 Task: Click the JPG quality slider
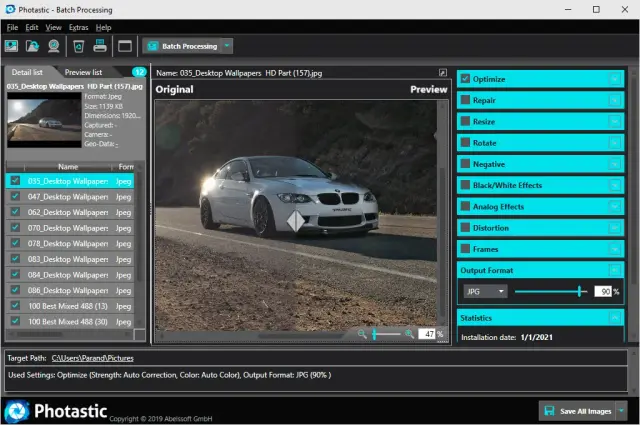(x=551, y=291)
